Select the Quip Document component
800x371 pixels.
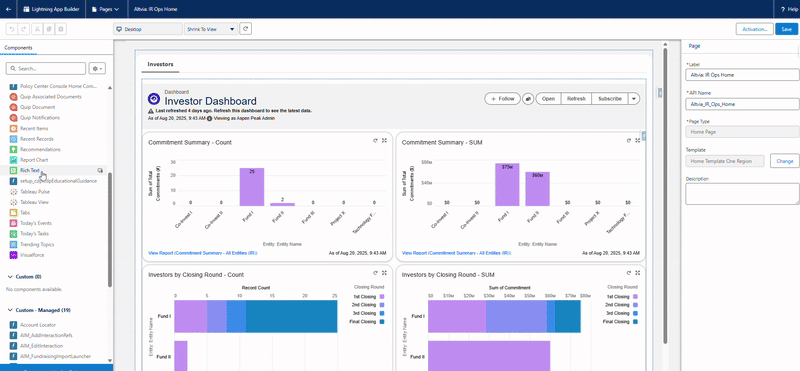click(x=37, y=107)
